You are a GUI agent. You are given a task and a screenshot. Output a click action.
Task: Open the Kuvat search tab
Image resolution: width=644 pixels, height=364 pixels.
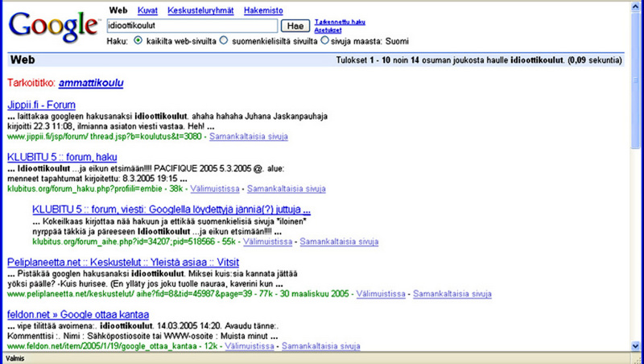pos(147,10)
